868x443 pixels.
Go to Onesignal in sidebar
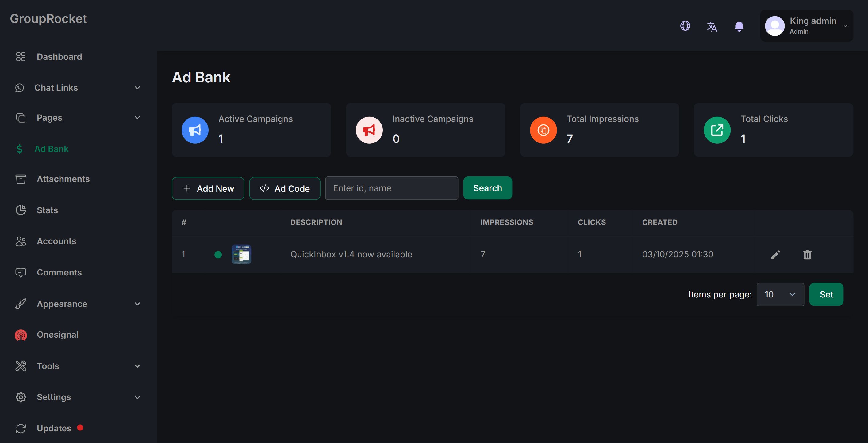pos(57,335)
